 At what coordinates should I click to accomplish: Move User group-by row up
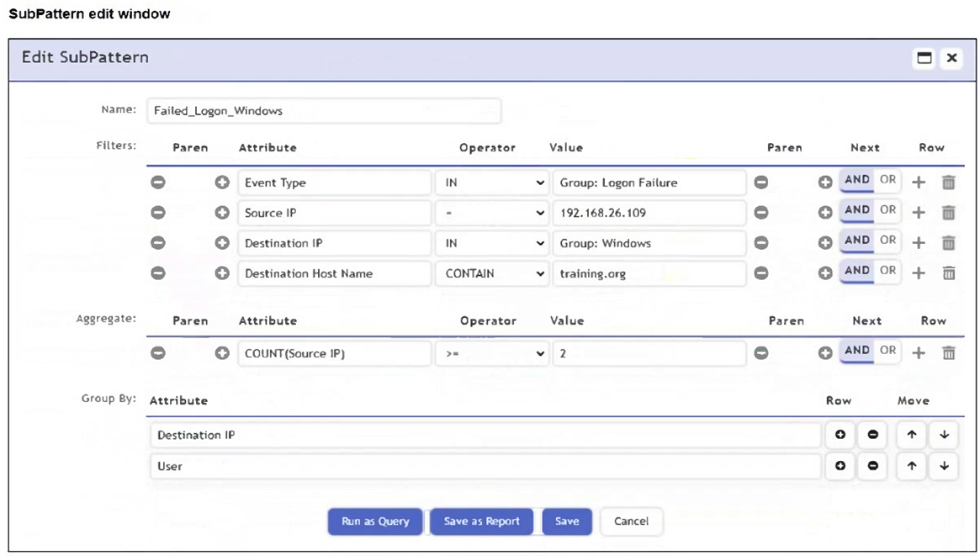click(x=912, y=466)
